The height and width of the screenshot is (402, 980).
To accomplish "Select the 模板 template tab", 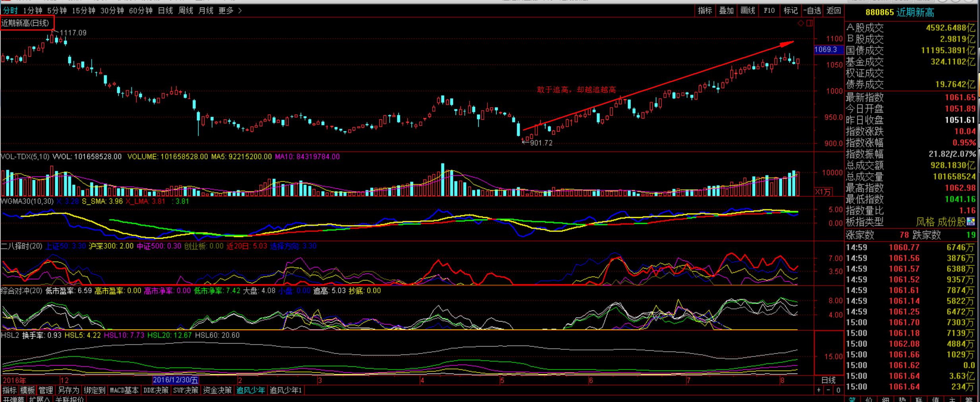I will point(28,390).
